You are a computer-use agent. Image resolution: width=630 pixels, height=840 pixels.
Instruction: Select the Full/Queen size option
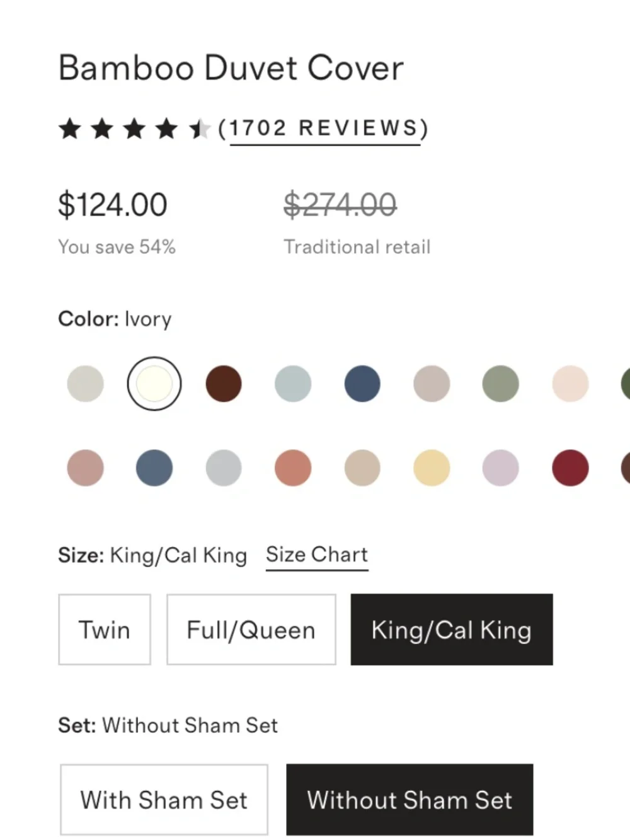[x=251, y=630]
